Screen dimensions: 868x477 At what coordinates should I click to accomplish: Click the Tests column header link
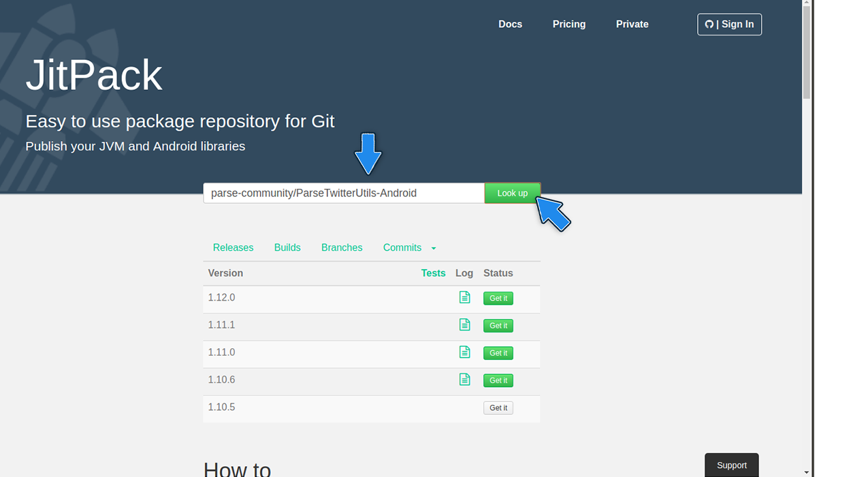point(433,273)
